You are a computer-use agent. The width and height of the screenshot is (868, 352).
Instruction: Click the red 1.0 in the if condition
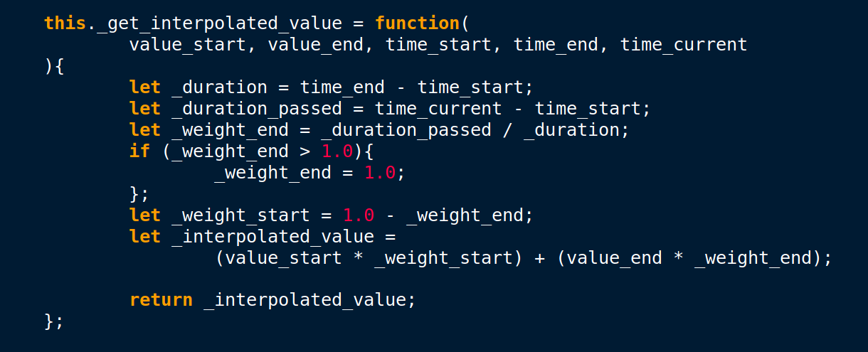[337, 151]
